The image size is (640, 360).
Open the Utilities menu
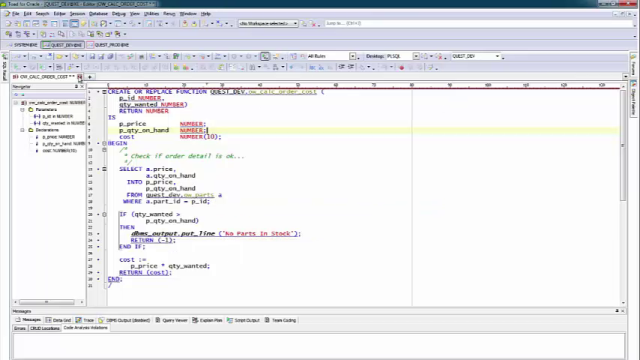[x=151, y=14]
